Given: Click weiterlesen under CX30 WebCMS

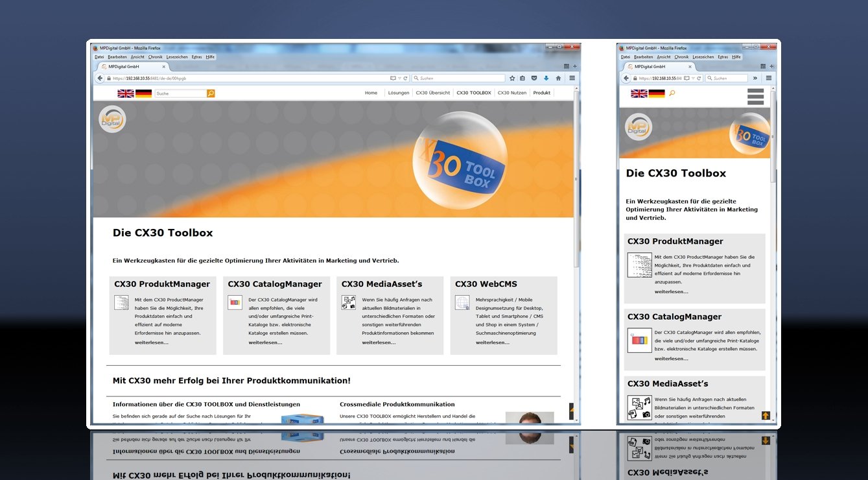Looking at the screenshot, I should tap(493, 342).
